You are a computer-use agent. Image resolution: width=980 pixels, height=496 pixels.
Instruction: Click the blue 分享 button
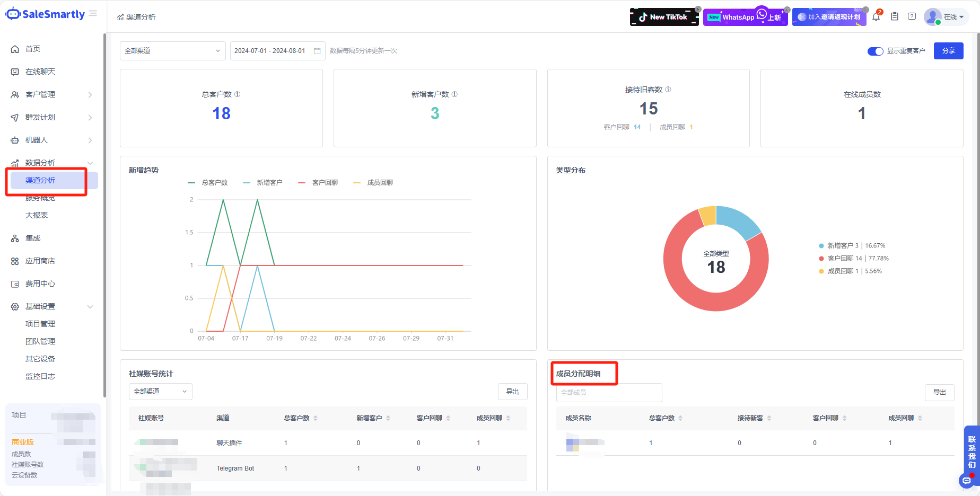click(948, 51)
